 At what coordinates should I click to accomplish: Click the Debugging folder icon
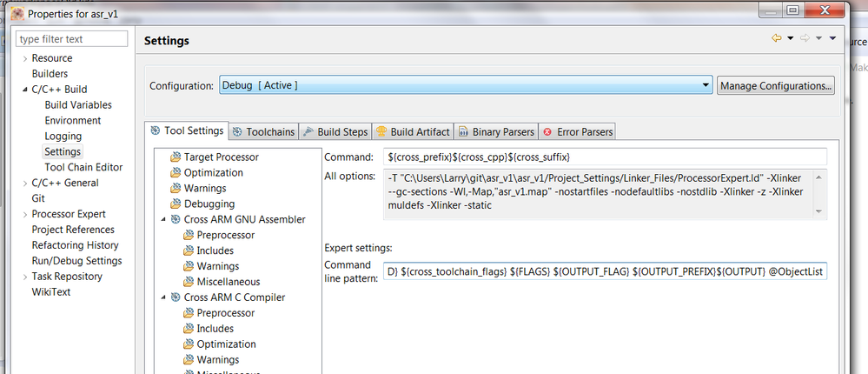(x=176, y=204)
